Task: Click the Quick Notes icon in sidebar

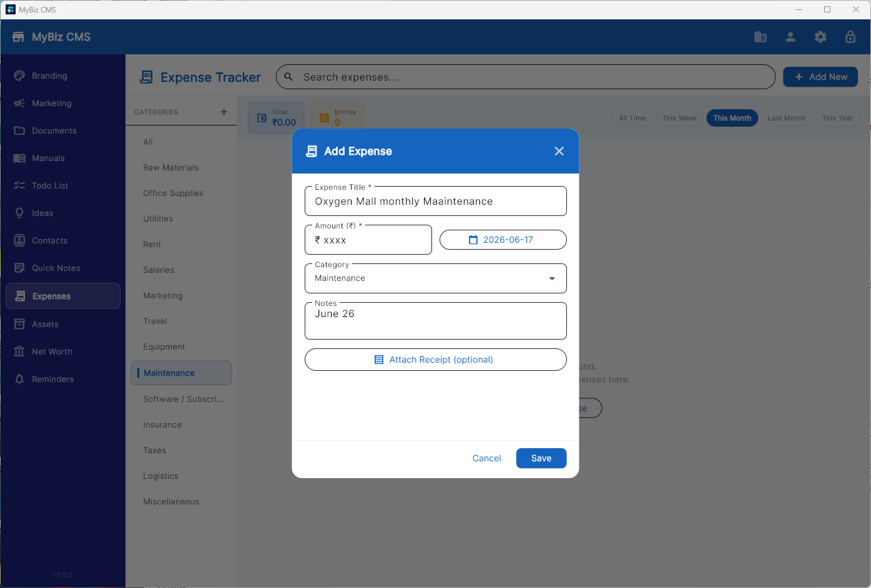Action: tap(19, 268)
